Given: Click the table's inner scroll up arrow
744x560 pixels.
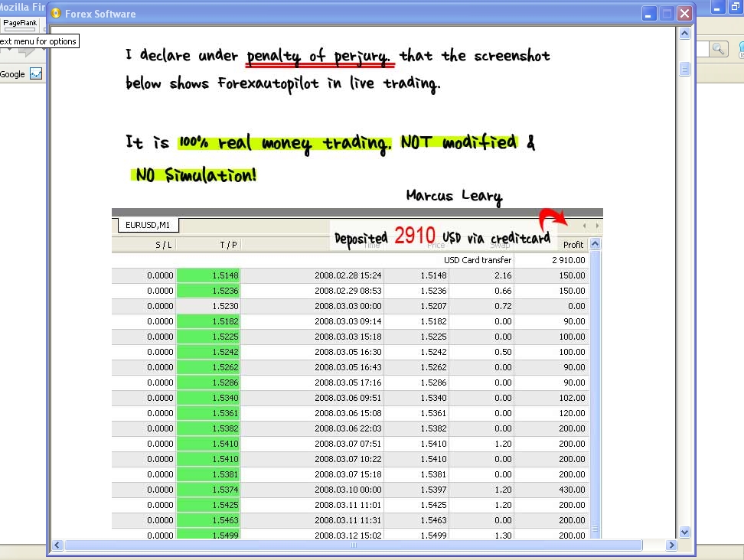Looking at the screenshot, I should 595,244.
